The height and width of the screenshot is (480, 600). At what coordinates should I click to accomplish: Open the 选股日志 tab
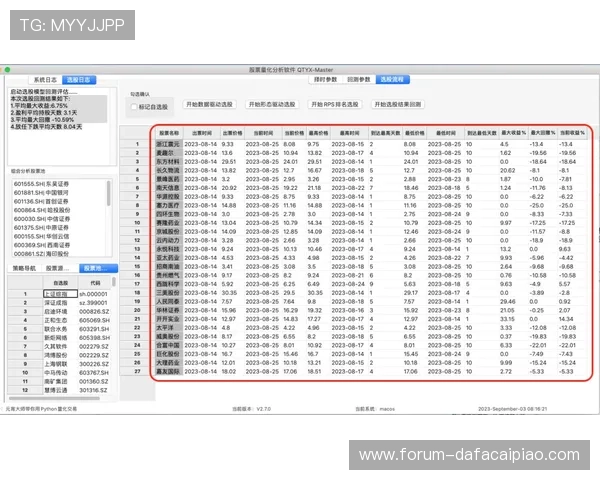pyautogui.click(x=79, y=79)
